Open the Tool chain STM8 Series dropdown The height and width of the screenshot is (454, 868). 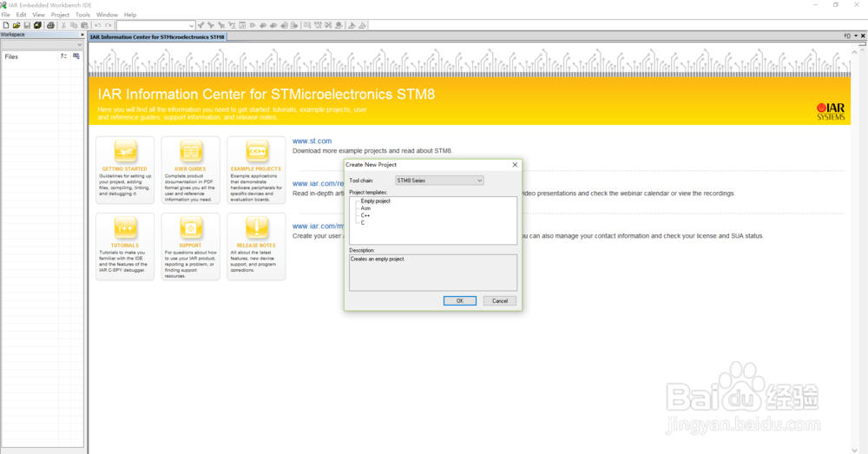(439, 181)
